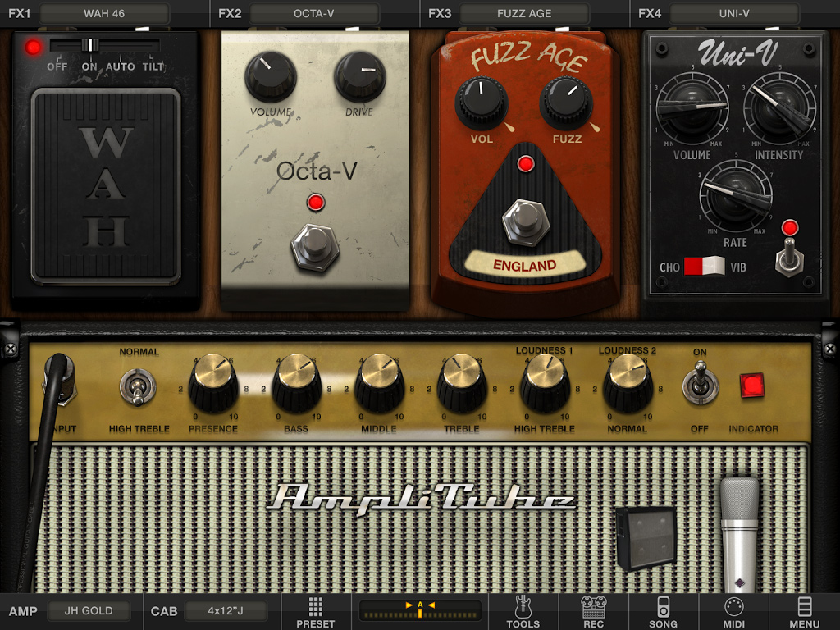
Task: Open the MENU icon
Action: tap(805, 612)
